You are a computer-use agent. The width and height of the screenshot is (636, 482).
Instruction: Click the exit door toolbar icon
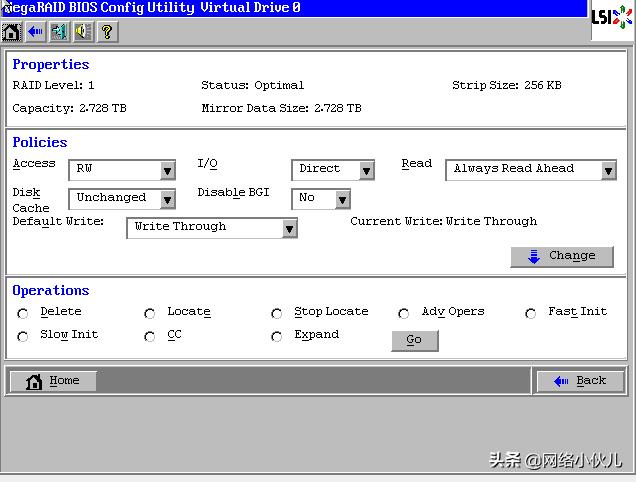pos(59,32)
